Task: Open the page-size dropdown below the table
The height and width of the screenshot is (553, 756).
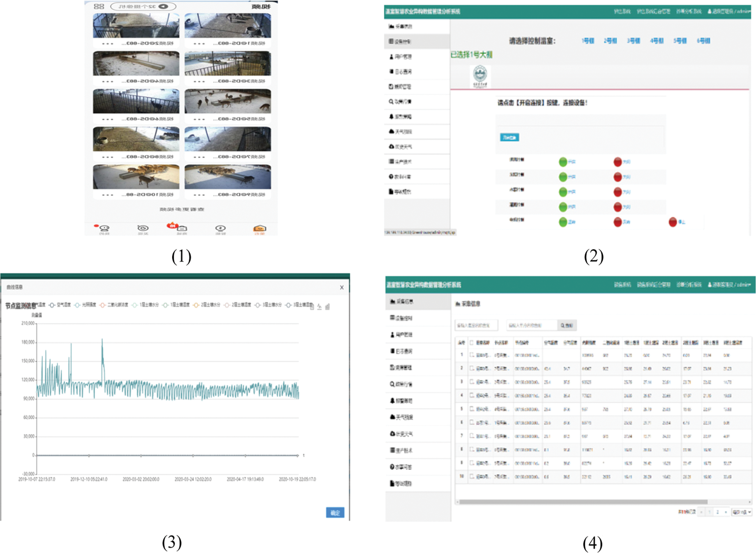Action: pos(742,512)
